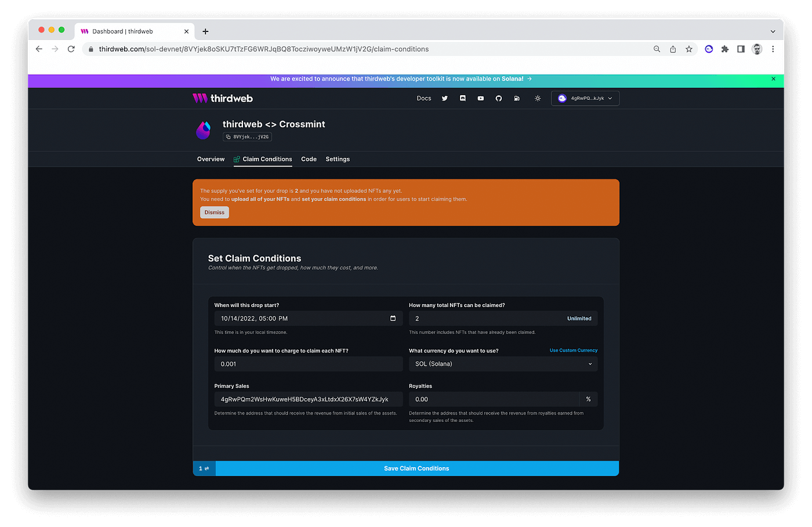Expand Chrome tab search chevron
This screenshot has height=527, width=812.
(x=773, y=31)
